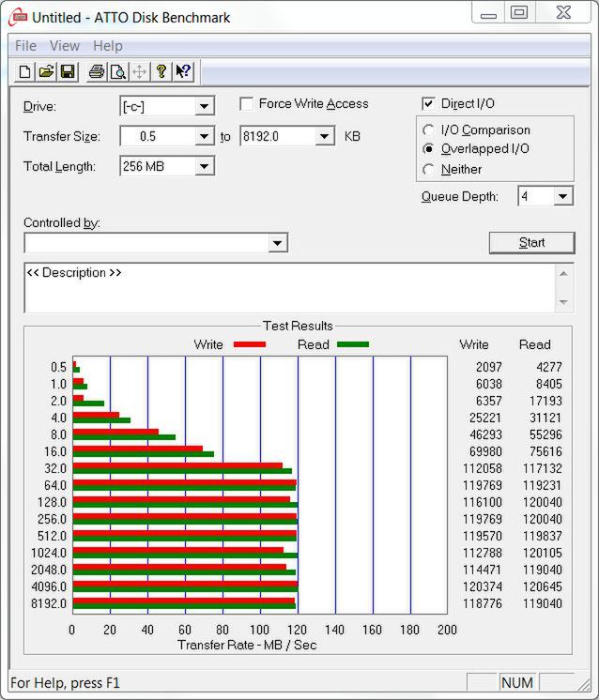Click the ATTO application icon in title bar

(x=18, y=18)
